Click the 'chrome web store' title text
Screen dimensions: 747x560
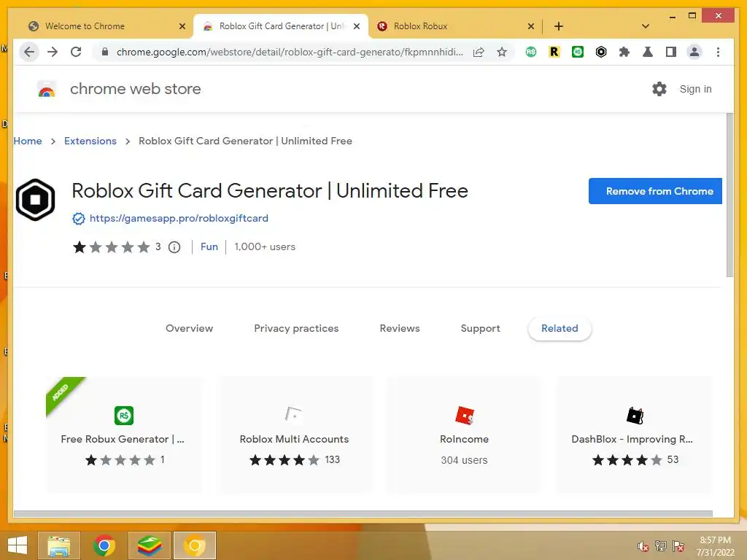pyautogui.click(x=135, y=89)
